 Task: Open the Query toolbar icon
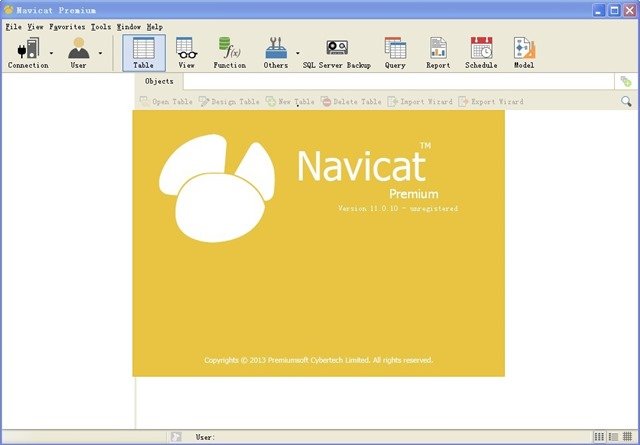(395, 53)
